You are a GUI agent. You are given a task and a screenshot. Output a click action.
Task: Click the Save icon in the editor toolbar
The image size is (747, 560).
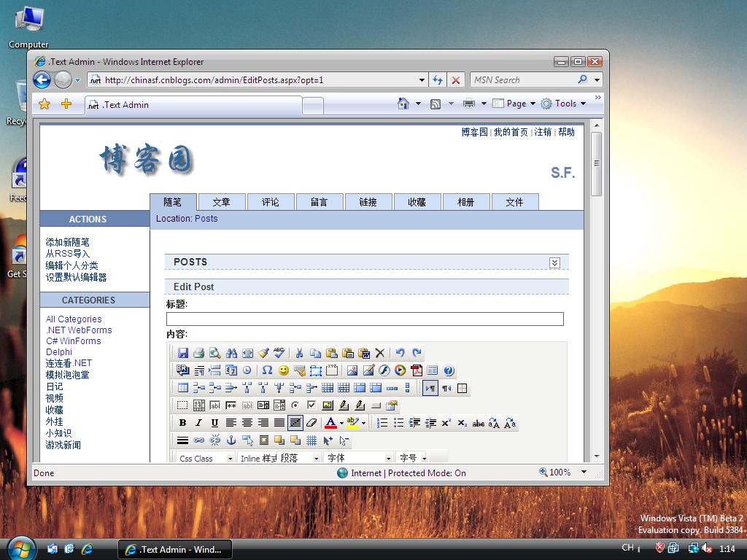tap(183, 353)
